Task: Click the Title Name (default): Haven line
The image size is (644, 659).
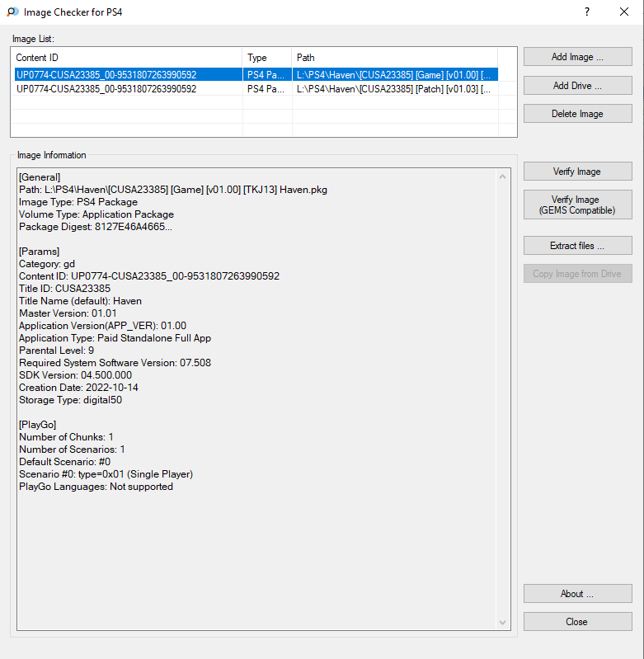Action: tap(80, 301)
